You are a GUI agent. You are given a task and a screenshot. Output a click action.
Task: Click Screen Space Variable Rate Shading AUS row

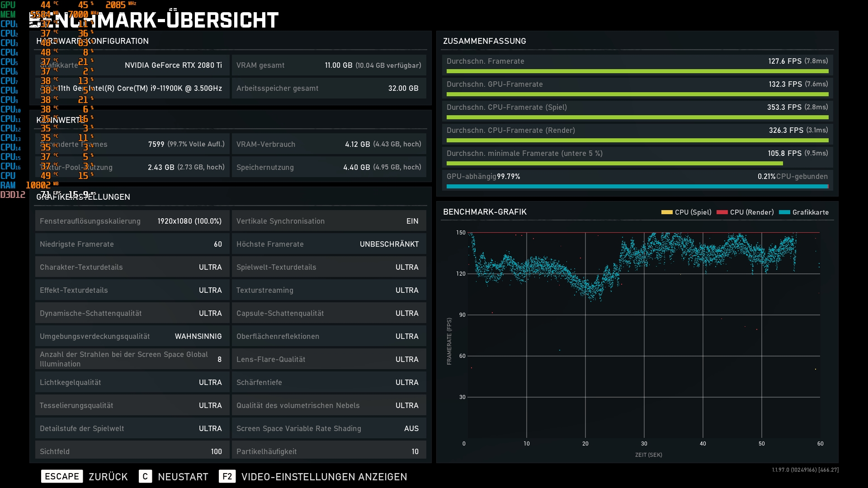click(329, 428)
